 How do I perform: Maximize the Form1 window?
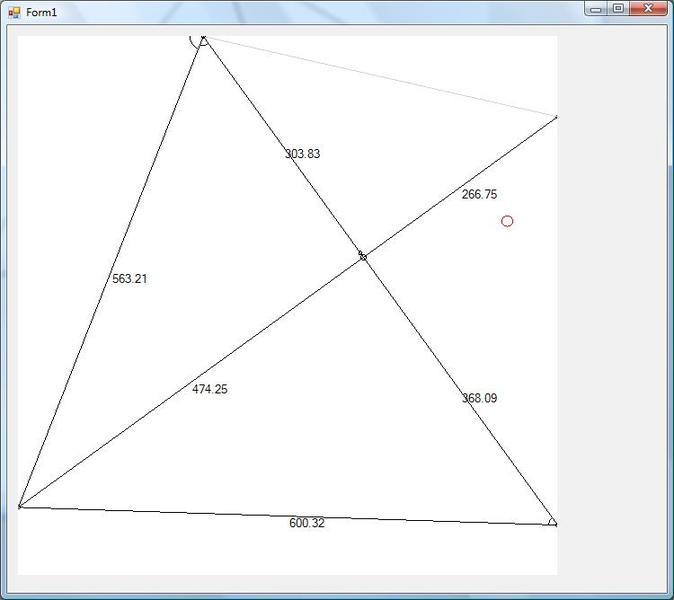[x=618, y=9]
